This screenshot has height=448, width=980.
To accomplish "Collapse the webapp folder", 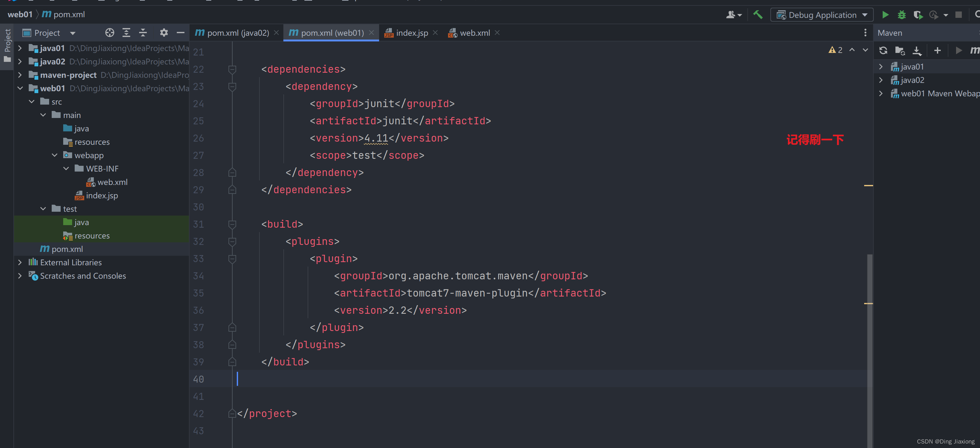I will pyautogui.click(x=54, y=155).
